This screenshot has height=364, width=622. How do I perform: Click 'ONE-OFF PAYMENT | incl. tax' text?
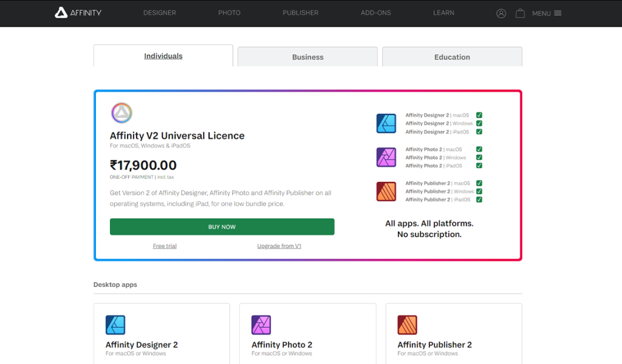(x=142, y=177)
